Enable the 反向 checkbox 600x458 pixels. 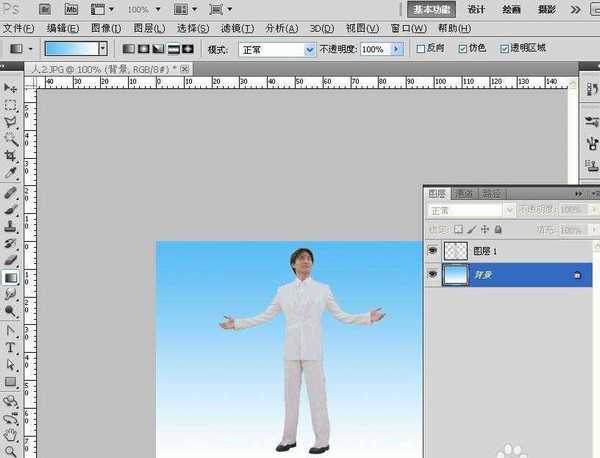(x=420, y=48)
